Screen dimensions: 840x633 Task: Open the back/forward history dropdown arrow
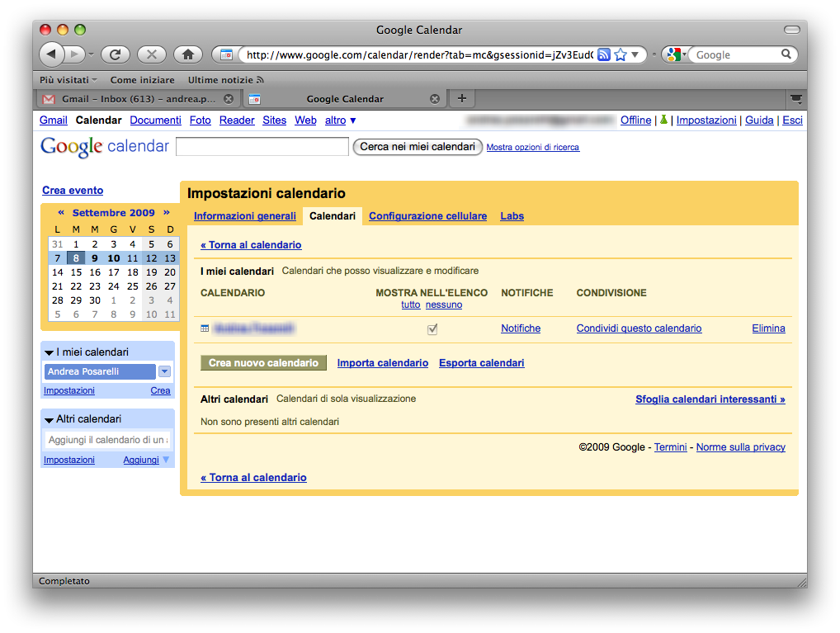point(91,54)
